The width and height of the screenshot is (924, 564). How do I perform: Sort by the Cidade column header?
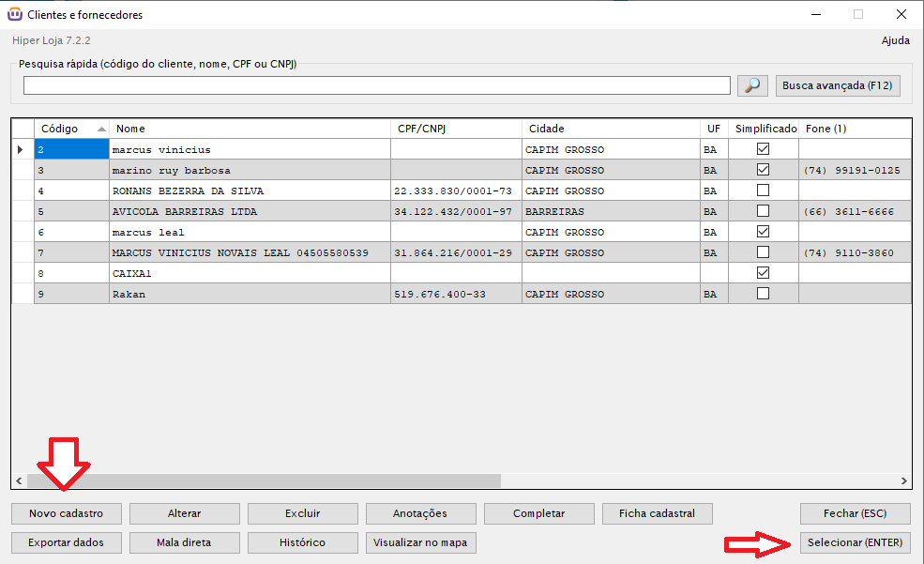click(x=611, y=129)
